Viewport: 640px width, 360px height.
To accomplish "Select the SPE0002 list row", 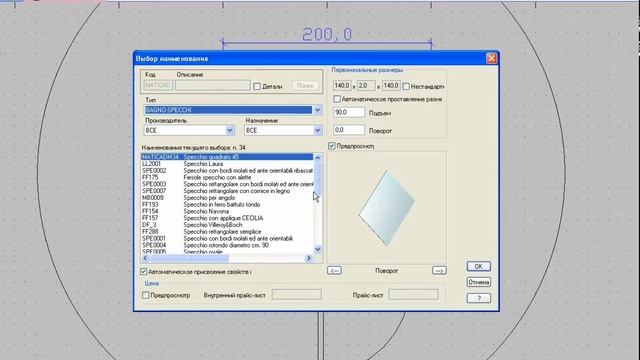I will click(x=227, y=171).
